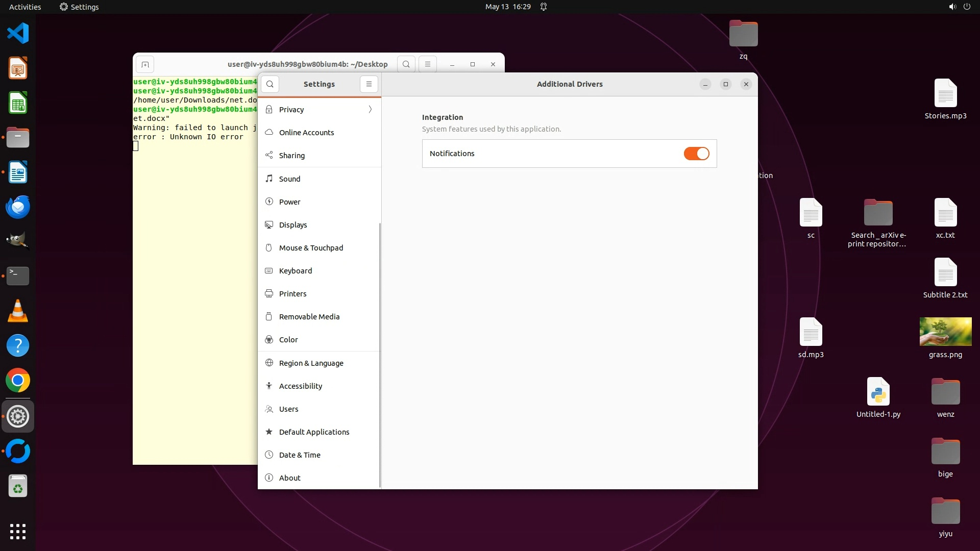This screenshot has width=980, height=551.
Task: Select the grass.png desktop thumbnail
Action: [x=945, y=332]
